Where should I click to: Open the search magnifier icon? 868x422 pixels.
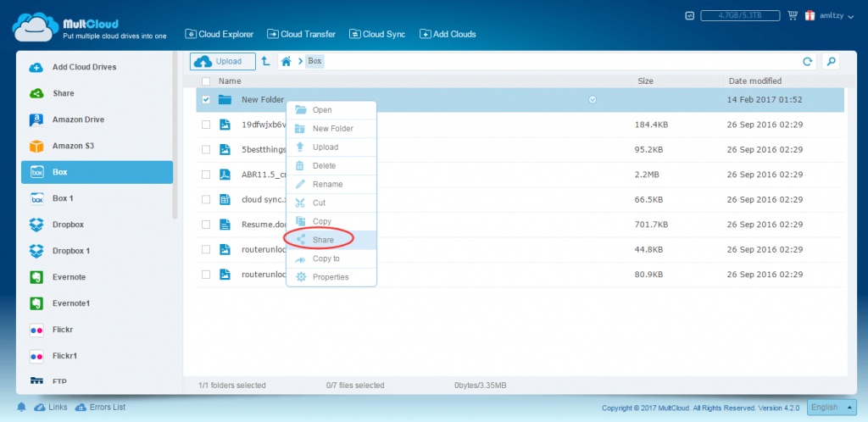coord(831,61)
